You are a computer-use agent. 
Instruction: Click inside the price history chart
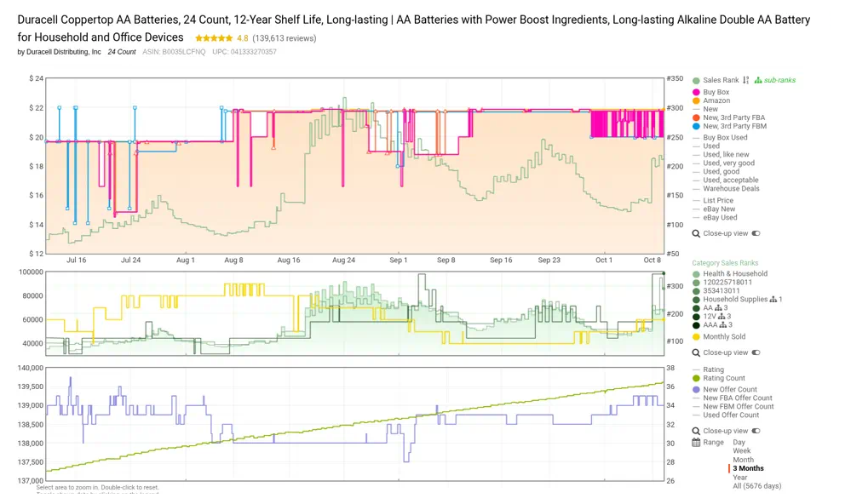click(355, 165)
